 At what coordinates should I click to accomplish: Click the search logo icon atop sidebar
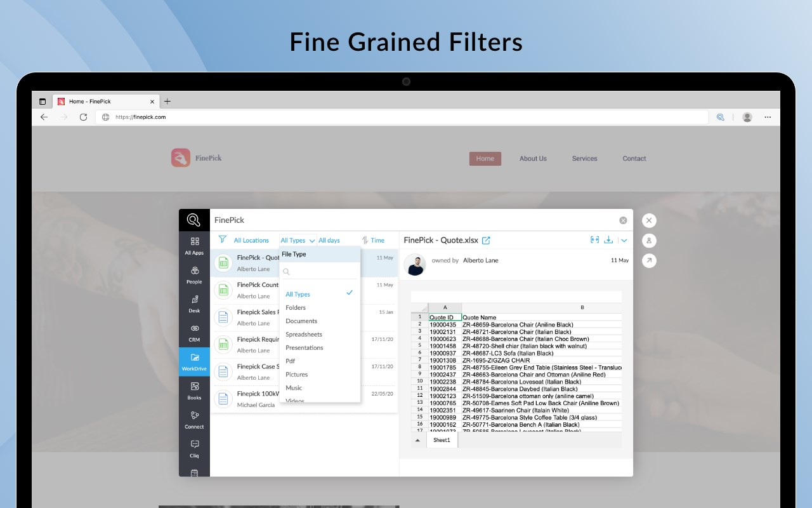click(x=194, y=220)
